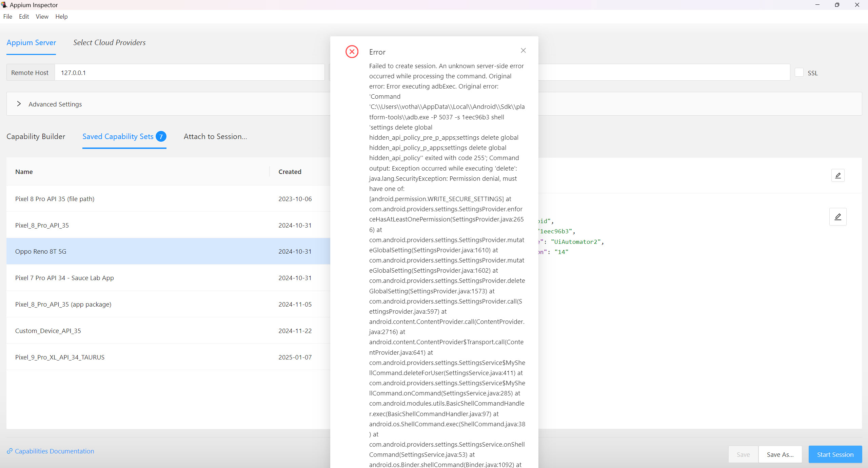Close the Error dialog with X
Viewport: 868px width, 468px height.
523,51
